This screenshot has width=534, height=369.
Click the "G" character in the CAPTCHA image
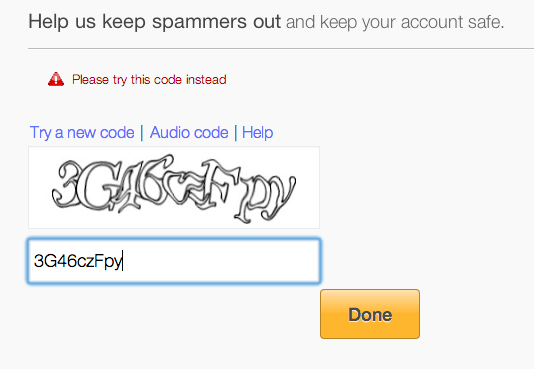(x=97, y=186)
